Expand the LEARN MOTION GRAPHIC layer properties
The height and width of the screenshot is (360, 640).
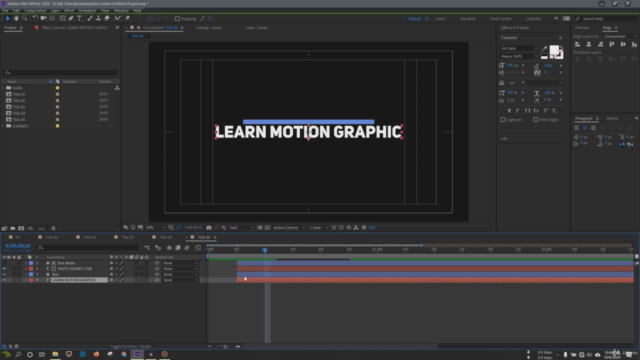coord(26,280)
